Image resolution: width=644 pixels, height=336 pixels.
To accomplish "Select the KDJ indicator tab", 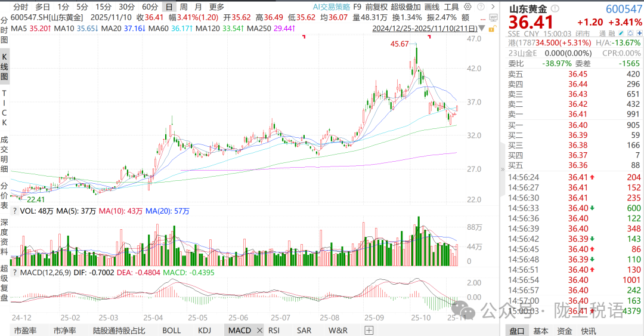I will click(205, 329).
